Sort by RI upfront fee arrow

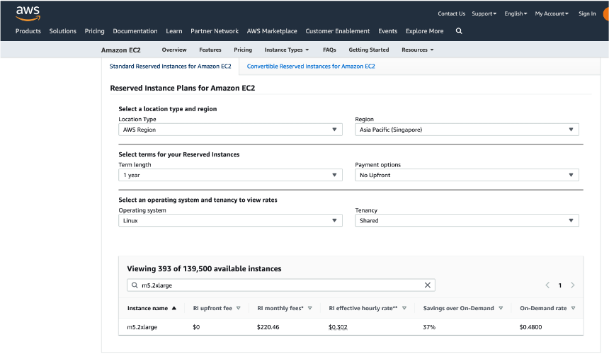tap(238, 308)
